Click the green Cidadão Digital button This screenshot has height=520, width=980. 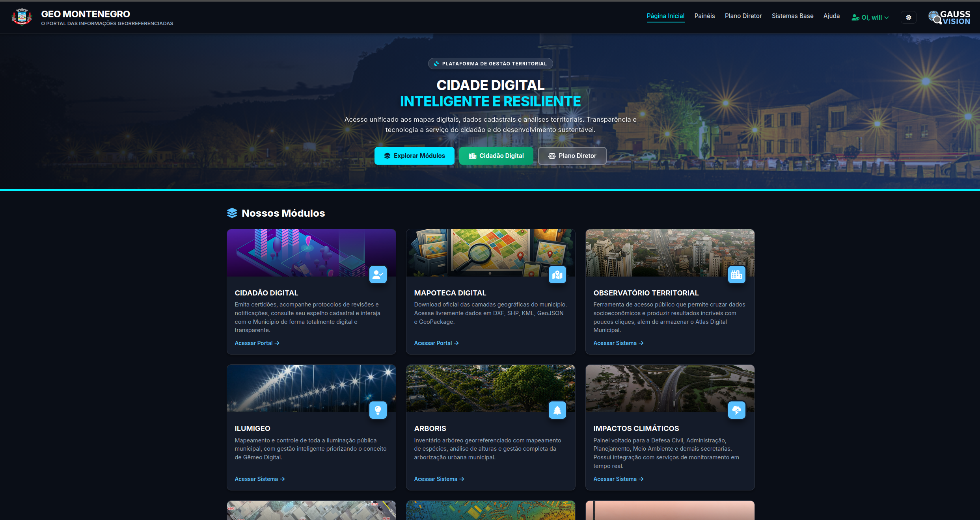(496, 156)
